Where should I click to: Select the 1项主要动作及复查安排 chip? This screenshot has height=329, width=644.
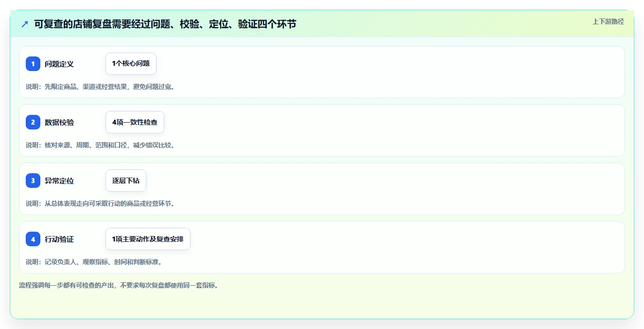click(148, 239)
